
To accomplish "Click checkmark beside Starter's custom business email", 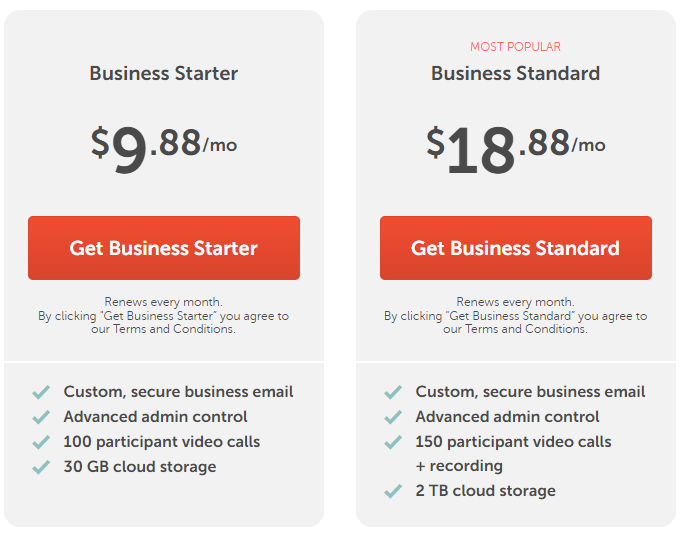I will [41, 392].
